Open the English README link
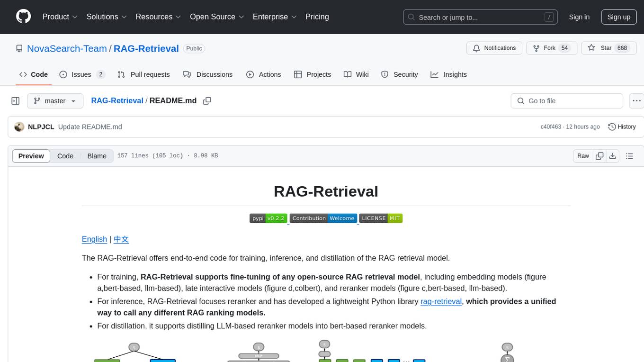This screenshot has width=644, height=362. 94,239
